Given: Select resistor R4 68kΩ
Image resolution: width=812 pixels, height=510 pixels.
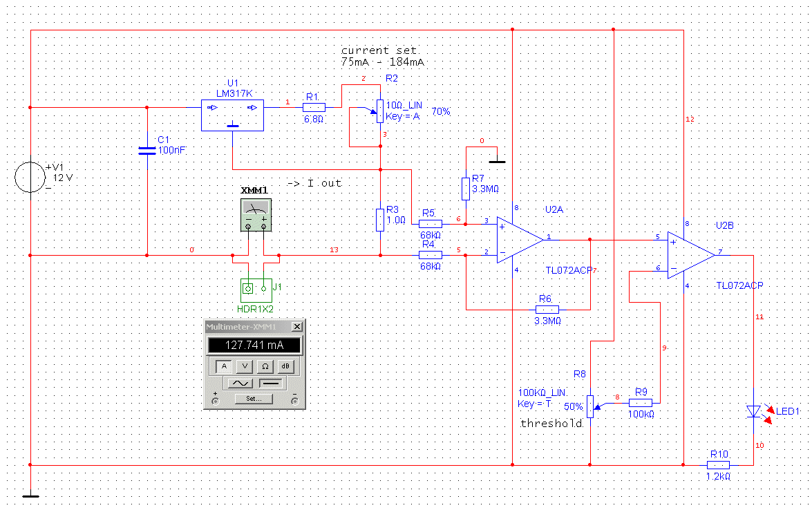Looking at the screenshot, I should coord(431,255).
